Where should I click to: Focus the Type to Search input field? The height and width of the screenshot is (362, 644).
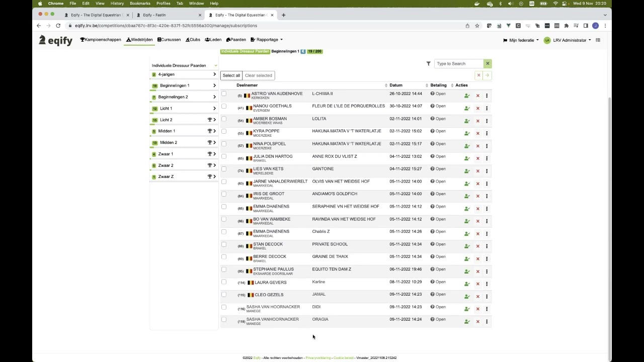point(459,64)
